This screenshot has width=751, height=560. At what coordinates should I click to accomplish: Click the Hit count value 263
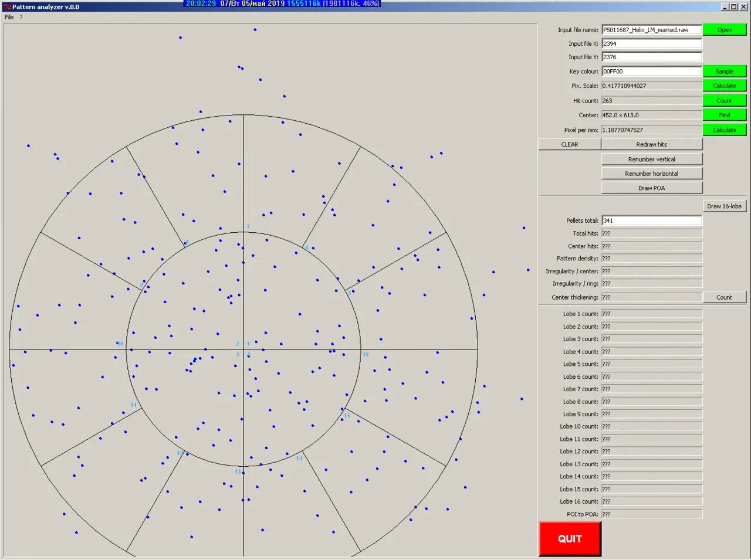652,101
